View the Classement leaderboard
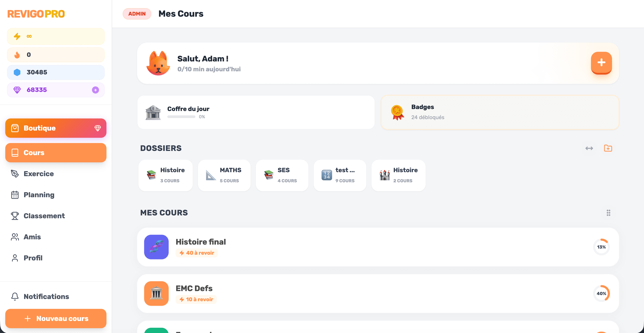The image size is (644, 333). (x=56, y=216)
